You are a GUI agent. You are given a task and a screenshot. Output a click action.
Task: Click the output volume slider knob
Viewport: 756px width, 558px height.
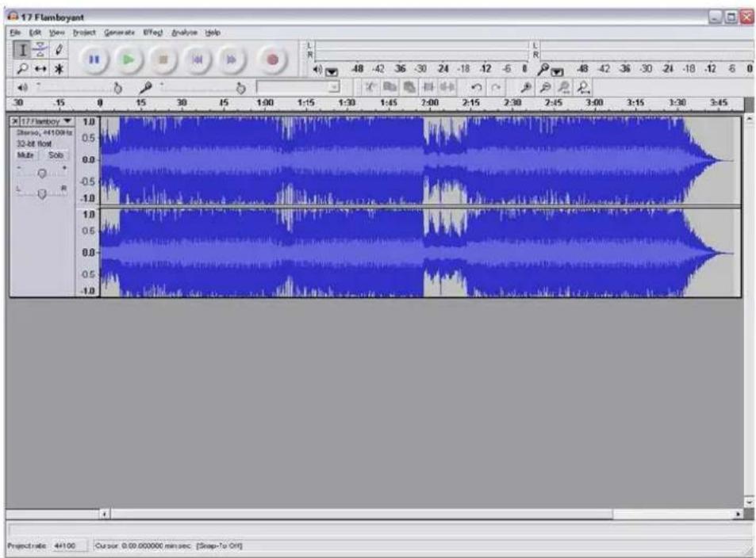[x=117, y=88]
